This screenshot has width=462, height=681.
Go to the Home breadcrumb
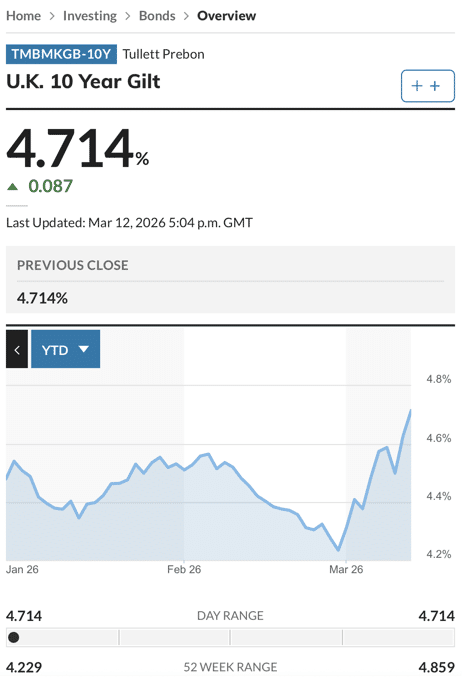23,16
